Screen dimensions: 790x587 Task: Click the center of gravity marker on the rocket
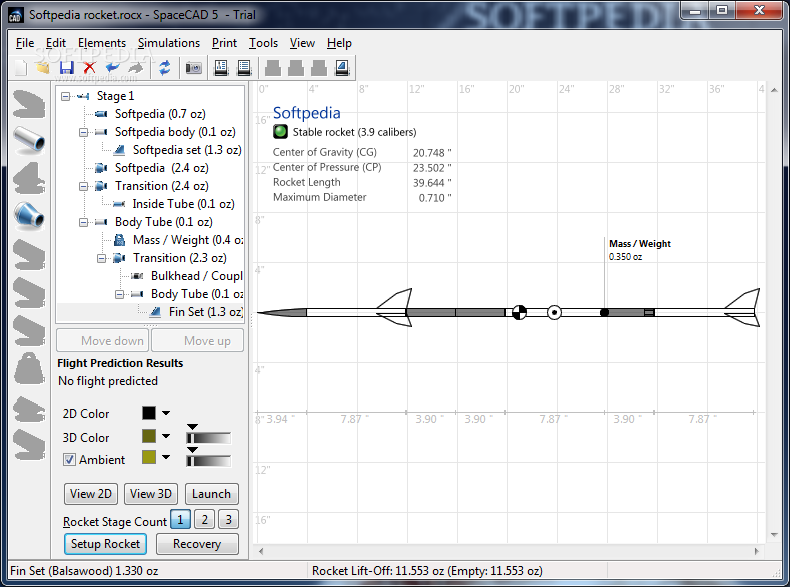tap(519, 312)
